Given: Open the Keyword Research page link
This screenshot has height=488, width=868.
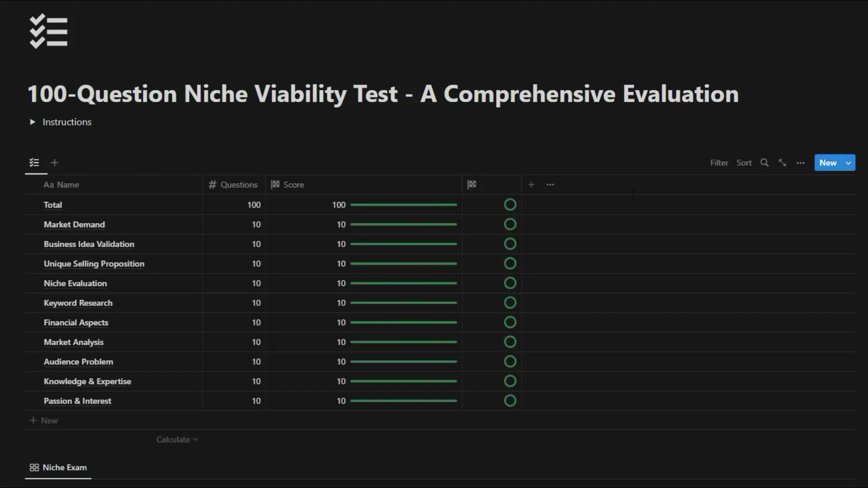Looking at the screenshot, I should point(78,303).
